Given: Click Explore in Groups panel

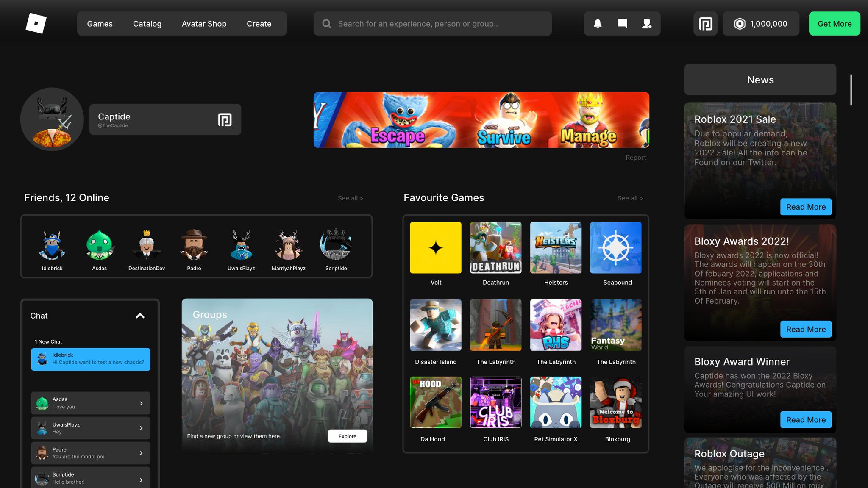Looking at the screenshot, I should [x=347, y=436].
